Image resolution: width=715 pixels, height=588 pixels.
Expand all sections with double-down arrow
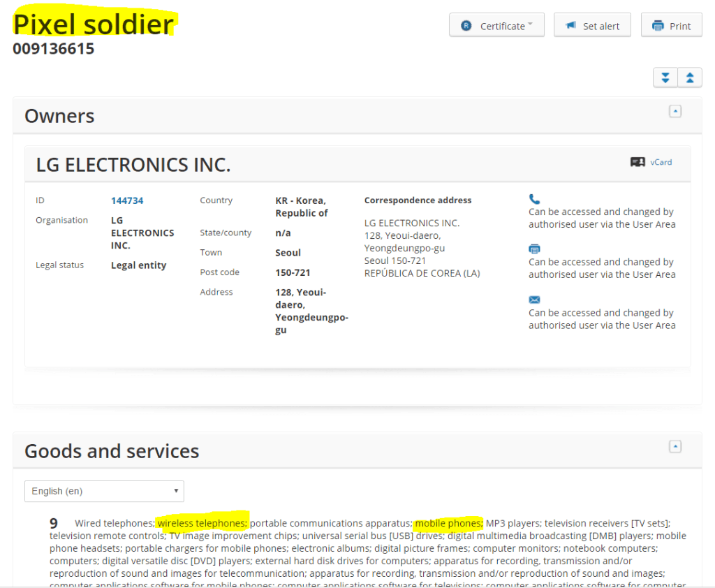(665, 78)
